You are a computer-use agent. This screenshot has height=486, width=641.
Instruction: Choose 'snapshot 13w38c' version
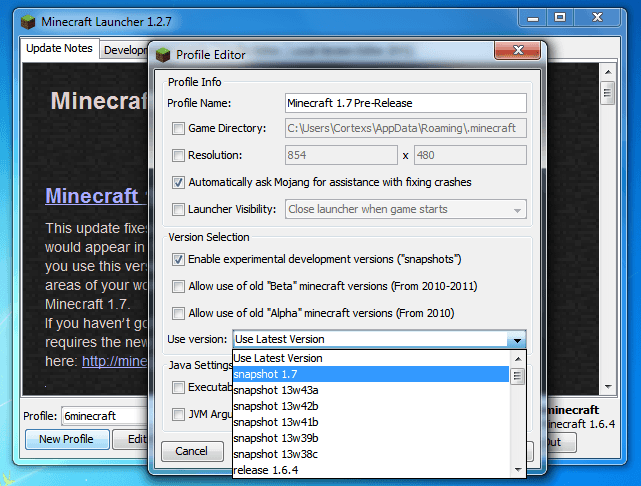[x=371, y=454]
